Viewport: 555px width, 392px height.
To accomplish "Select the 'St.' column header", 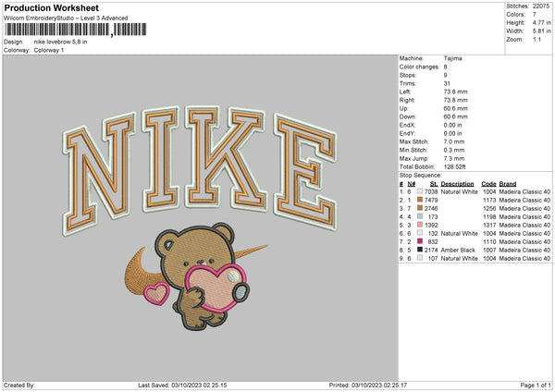I will point(434,184).
